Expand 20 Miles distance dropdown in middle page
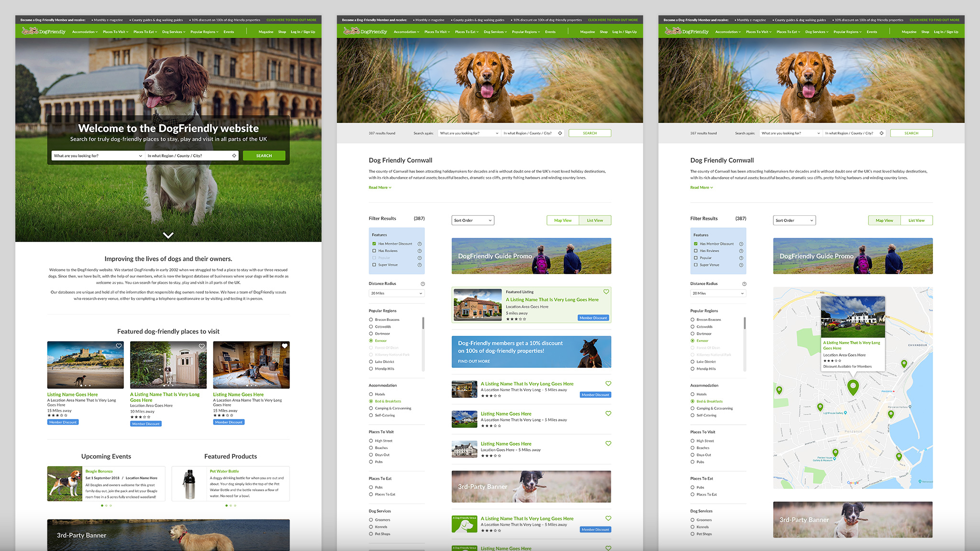 coord(396,293)
